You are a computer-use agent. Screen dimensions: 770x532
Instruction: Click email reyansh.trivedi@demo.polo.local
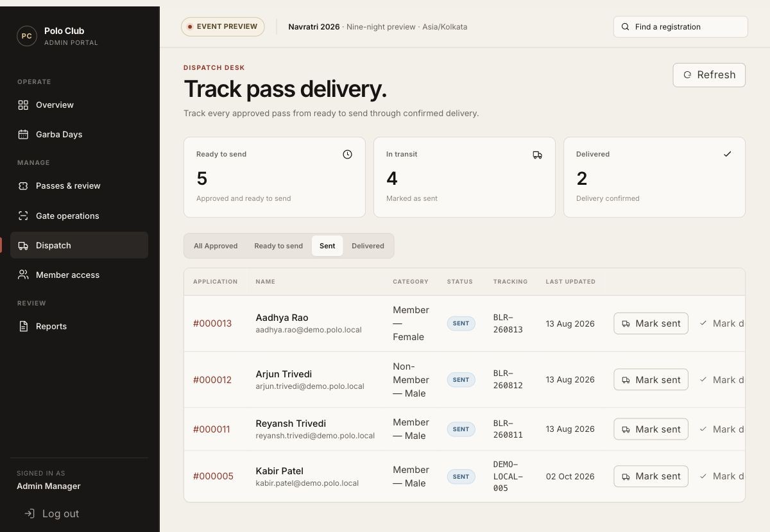(315, 436)
